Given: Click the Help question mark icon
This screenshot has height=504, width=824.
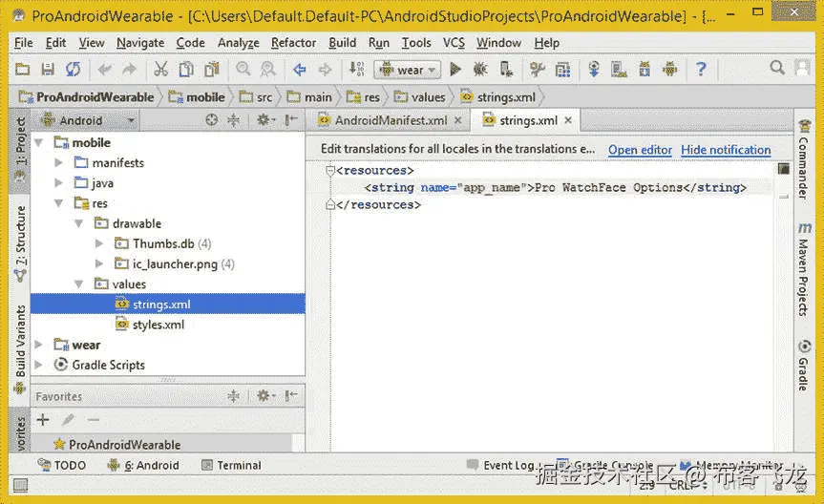Looking at the screenshot, I should pyautogui.click(x=701, y=69).
